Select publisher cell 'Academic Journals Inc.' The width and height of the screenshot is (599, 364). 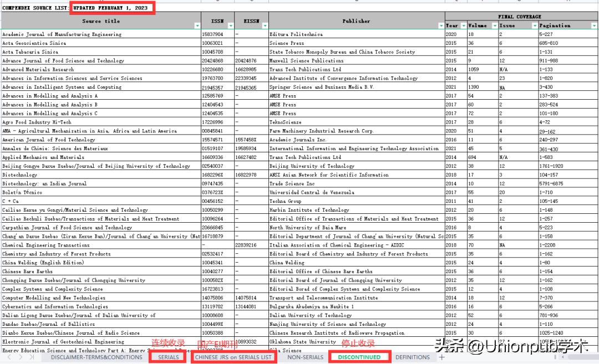pyautogui.click(x=357, y=140)
